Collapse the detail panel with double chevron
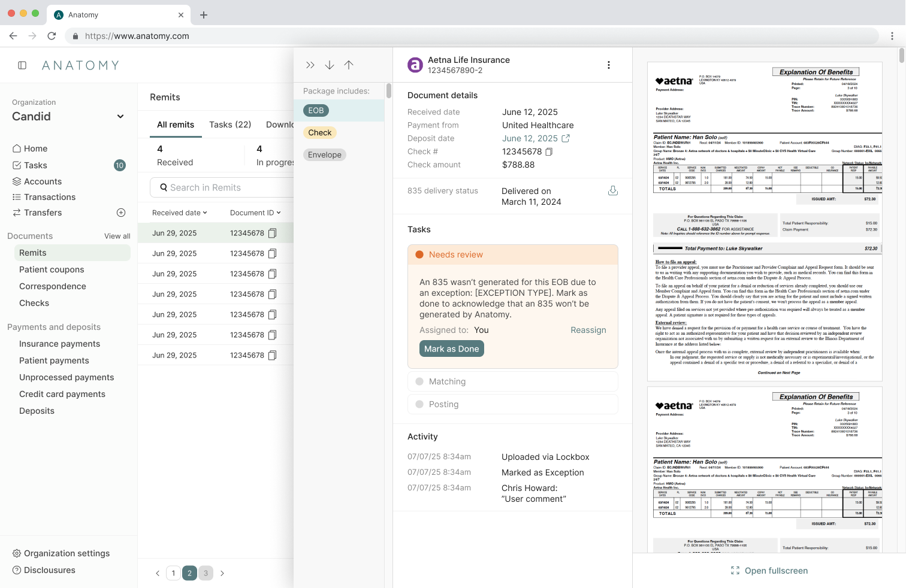906x588 pixels. coord(310,65)
